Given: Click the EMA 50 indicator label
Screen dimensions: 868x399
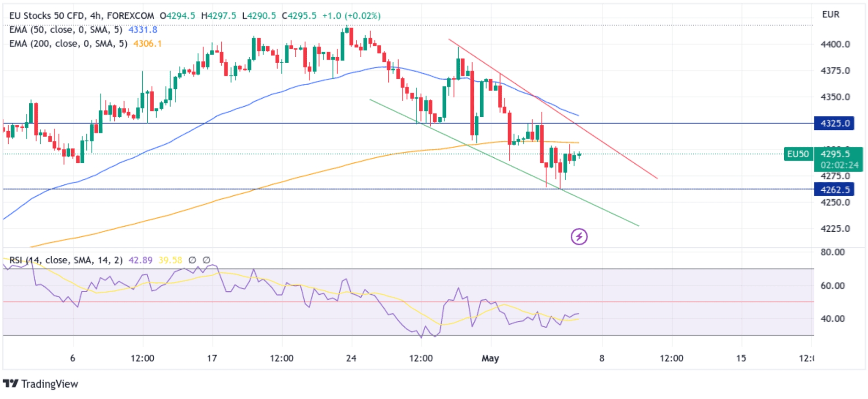Looking at the screenshot, I should tap(66, 30).
